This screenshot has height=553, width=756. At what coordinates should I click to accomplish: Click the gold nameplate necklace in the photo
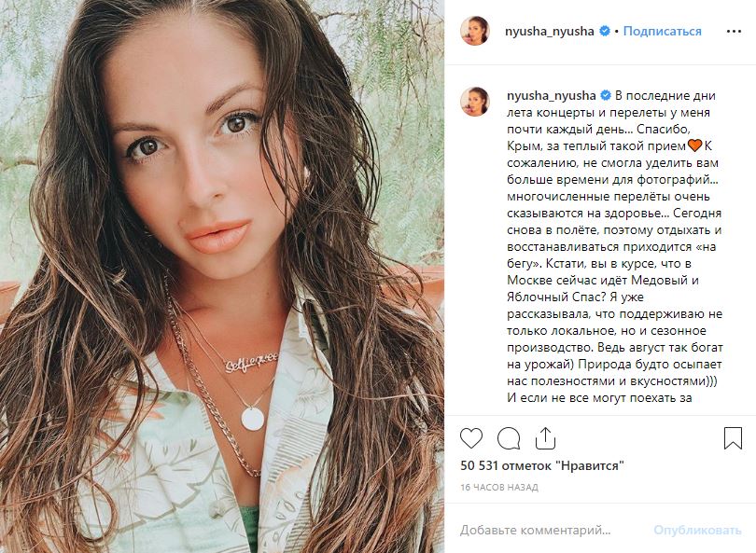point(250,363)
